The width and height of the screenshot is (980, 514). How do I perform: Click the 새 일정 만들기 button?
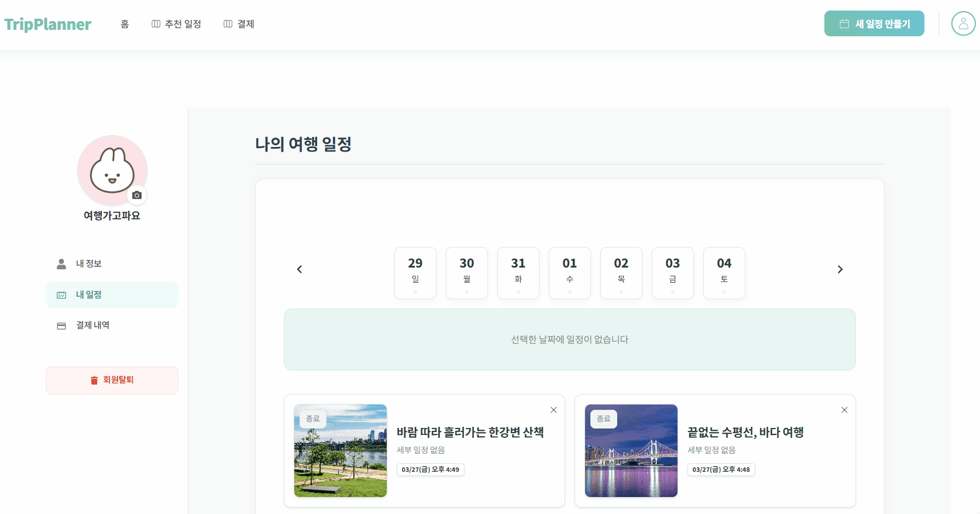874,24
